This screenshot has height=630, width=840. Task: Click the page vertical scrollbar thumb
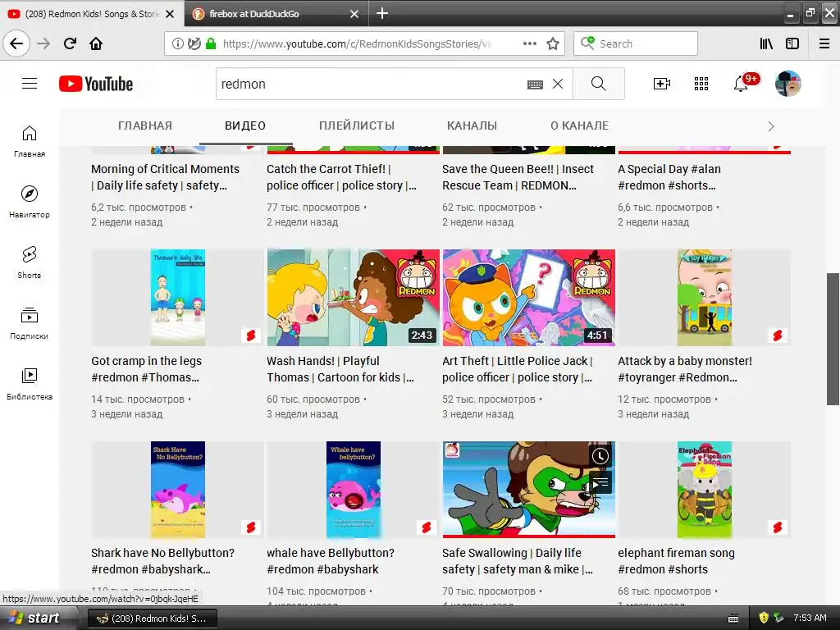833,339
